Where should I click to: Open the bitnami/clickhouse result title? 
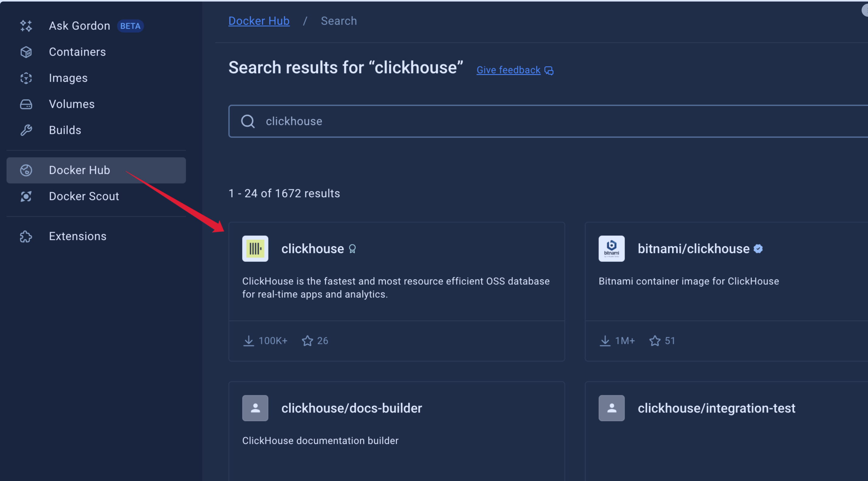click(x=694, y=249)
